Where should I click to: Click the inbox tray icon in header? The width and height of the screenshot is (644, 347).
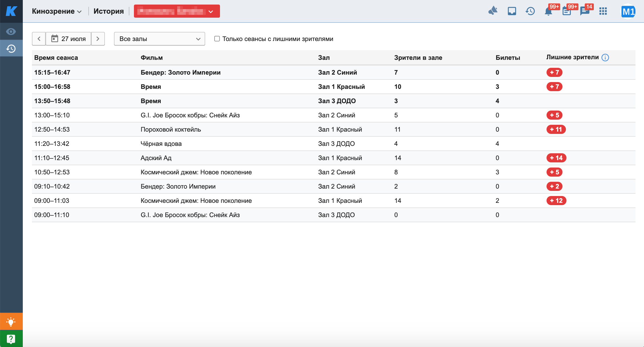tap(512, 11)
